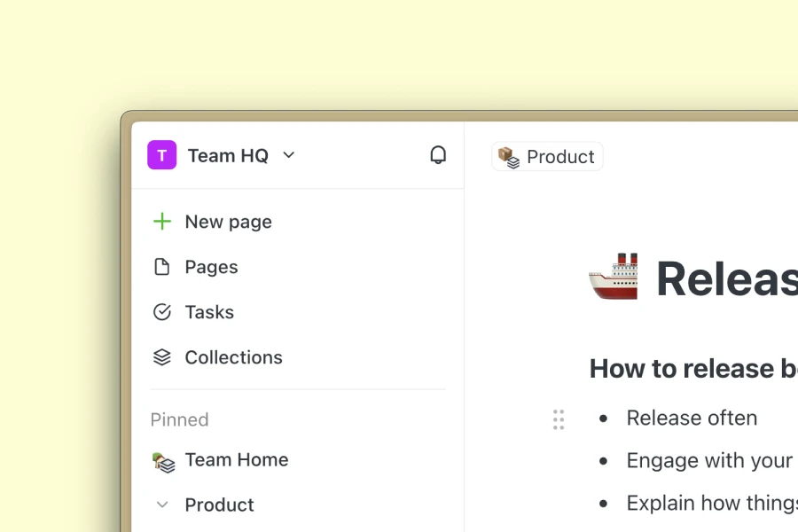798x532 pixels.
Task: Click the Tasks check-circle icon
Action: click(162, 312)
